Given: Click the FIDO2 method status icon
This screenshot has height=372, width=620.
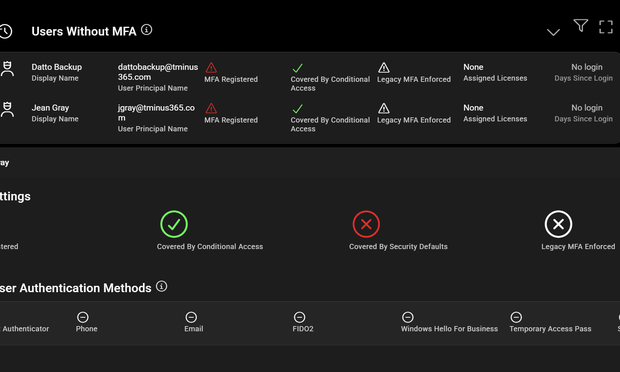Looking at the screenshot, I should (x=299, y=317).
